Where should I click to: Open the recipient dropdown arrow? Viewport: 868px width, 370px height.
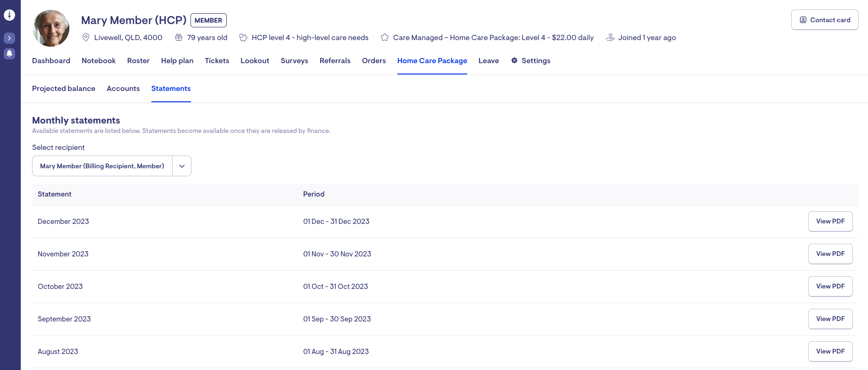(x=182, y=166)
